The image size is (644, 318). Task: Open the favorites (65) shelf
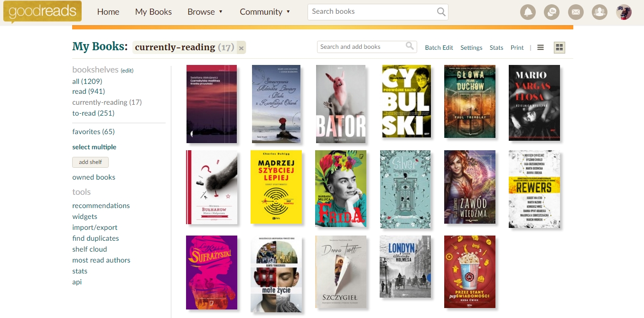(x=93, y=132)
